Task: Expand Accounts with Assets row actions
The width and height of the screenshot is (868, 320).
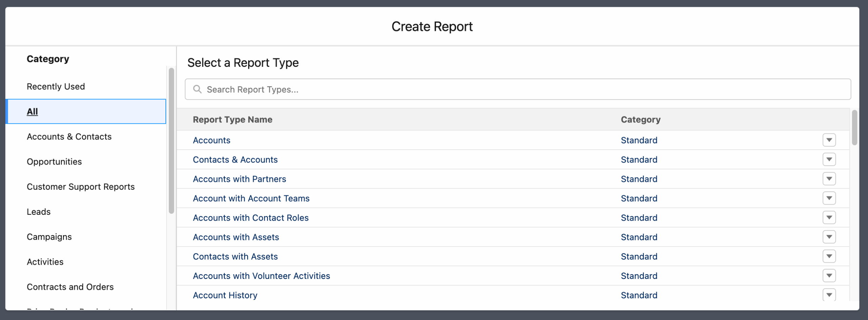Action: 829,237
